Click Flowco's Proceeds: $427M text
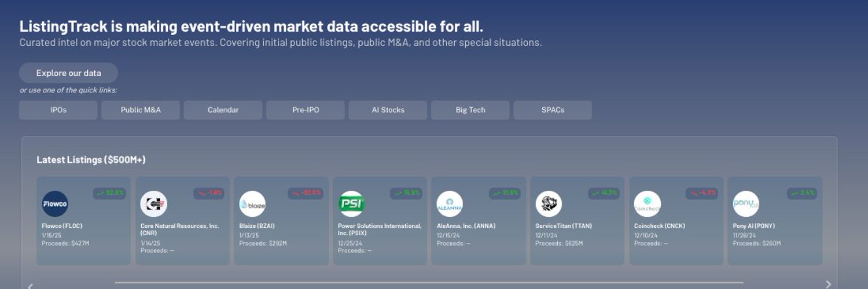The width and height of the screenshot is (868, 289). 65,243
